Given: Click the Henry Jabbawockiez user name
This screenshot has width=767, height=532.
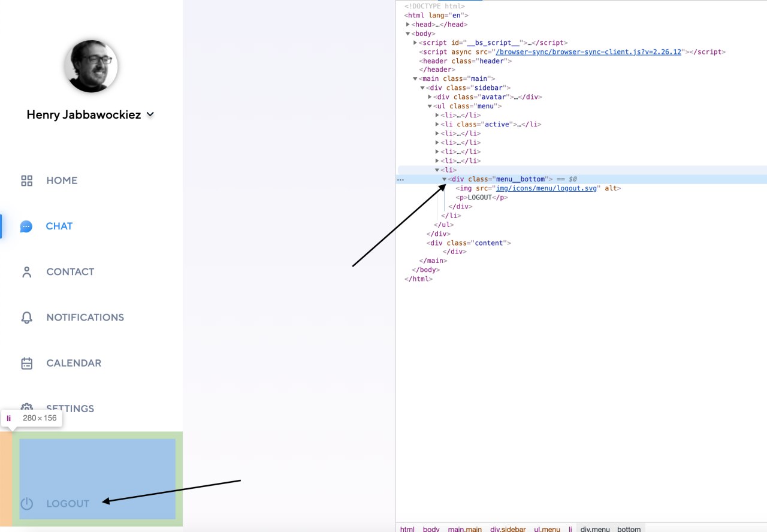Looking at the screenshot, I should 84,114.
